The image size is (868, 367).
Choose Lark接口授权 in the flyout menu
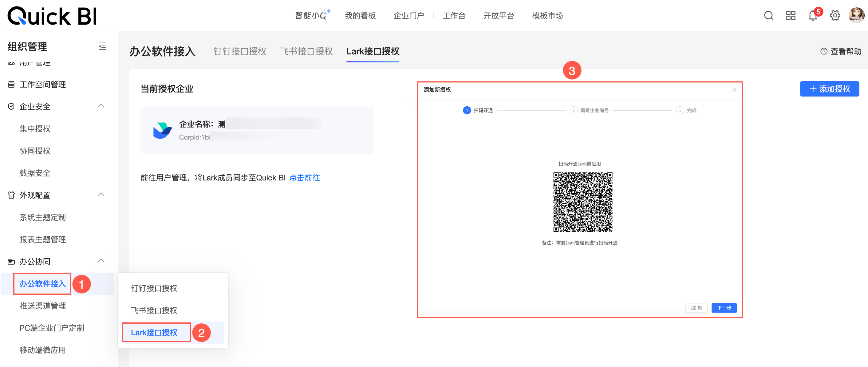coord(154,333)
